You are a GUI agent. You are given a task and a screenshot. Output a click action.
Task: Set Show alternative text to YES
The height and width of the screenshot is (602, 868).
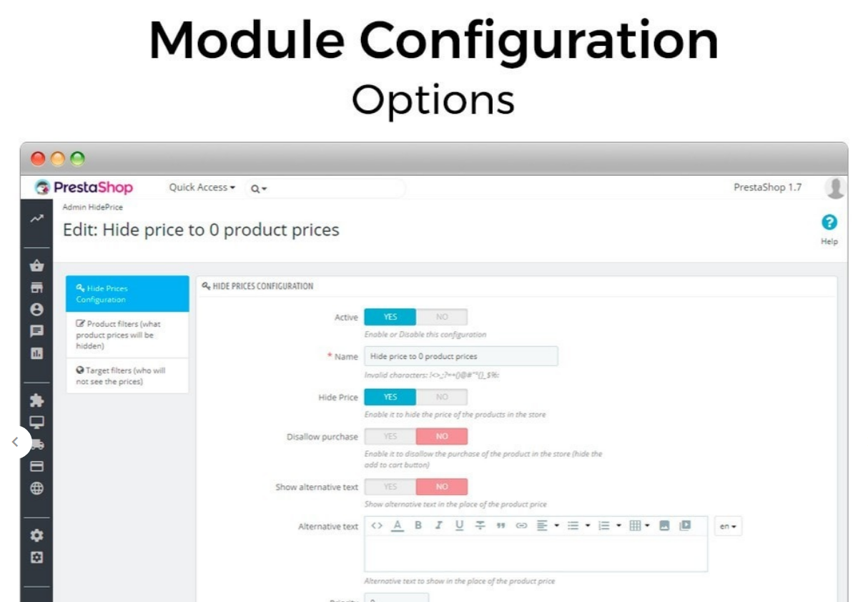(x=390, y=487)
